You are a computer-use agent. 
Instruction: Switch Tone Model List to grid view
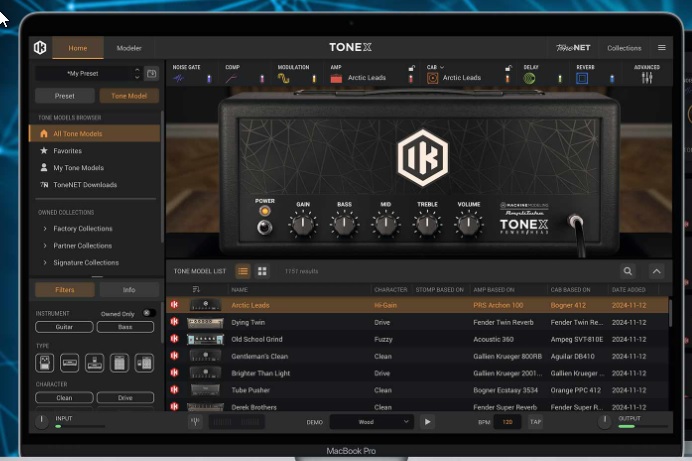[x=262, y=271]
